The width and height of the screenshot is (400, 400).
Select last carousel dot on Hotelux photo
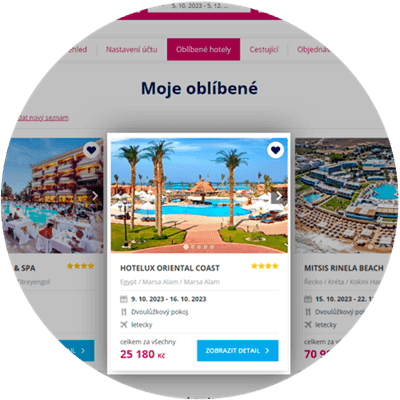[x=212, y=247]
